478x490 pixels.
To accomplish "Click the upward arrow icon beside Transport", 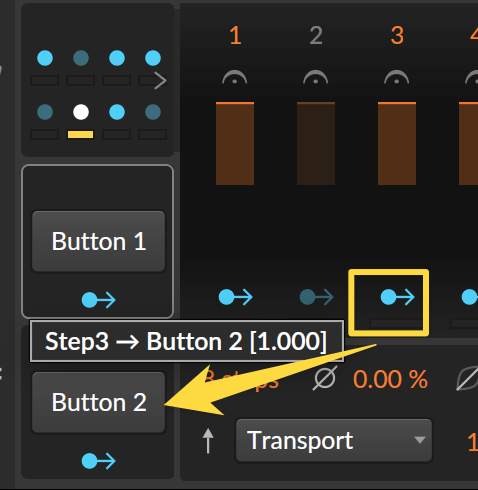I will (x=208, y=441).
